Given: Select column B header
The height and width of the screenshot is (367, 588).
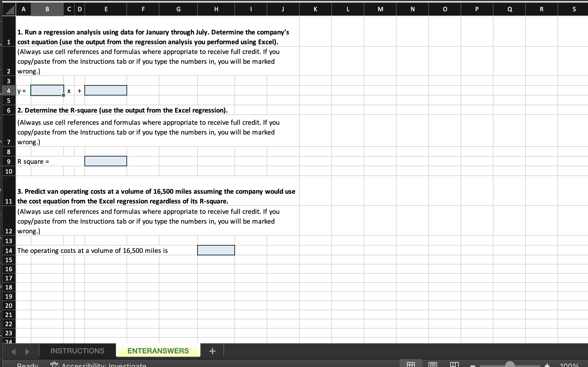Looking at the screenshot, I should coord(47,9).
